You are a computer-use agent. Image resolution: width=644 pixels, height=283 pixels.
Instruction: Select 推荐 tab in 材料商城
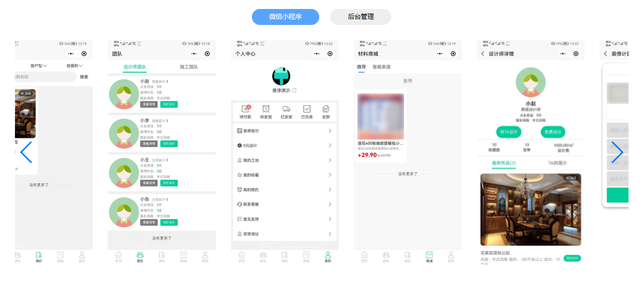click(x=361, y=66)
